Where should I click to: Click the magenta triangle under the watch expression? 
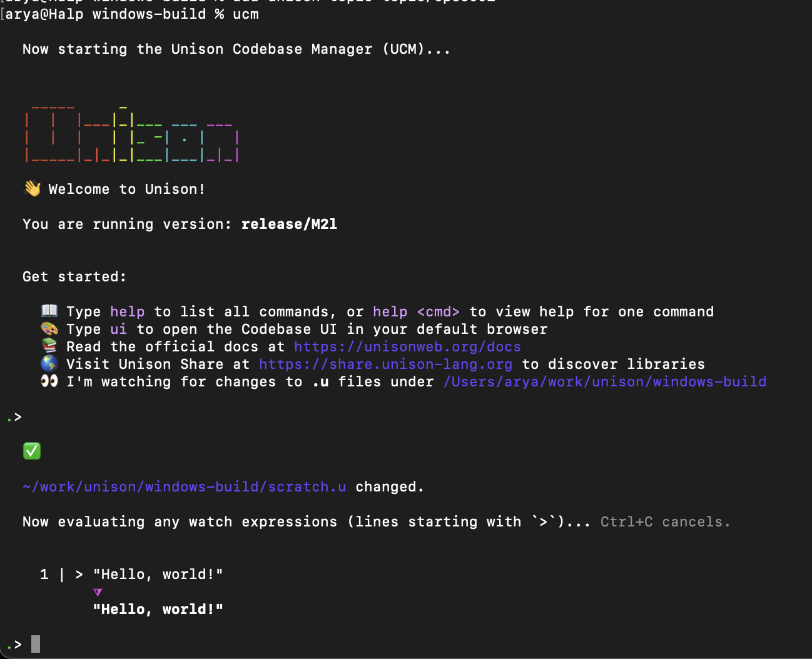tap(98, 591)
